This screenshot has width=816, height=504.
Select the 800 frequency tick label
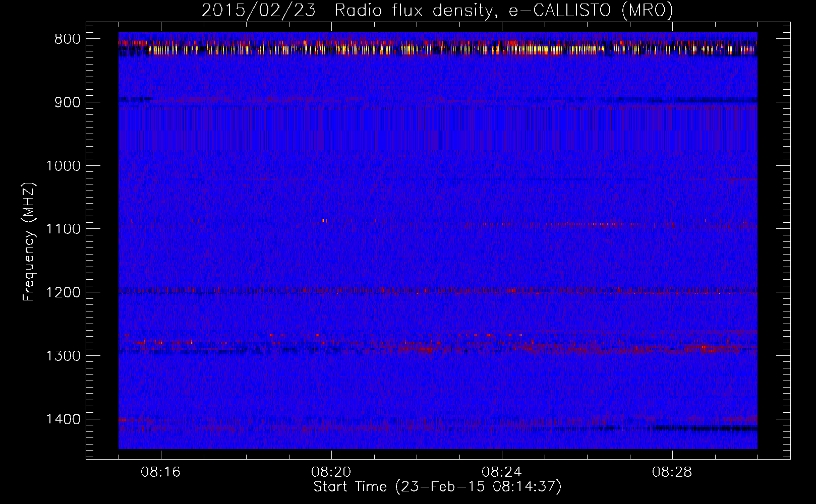[x=67, y=39]
